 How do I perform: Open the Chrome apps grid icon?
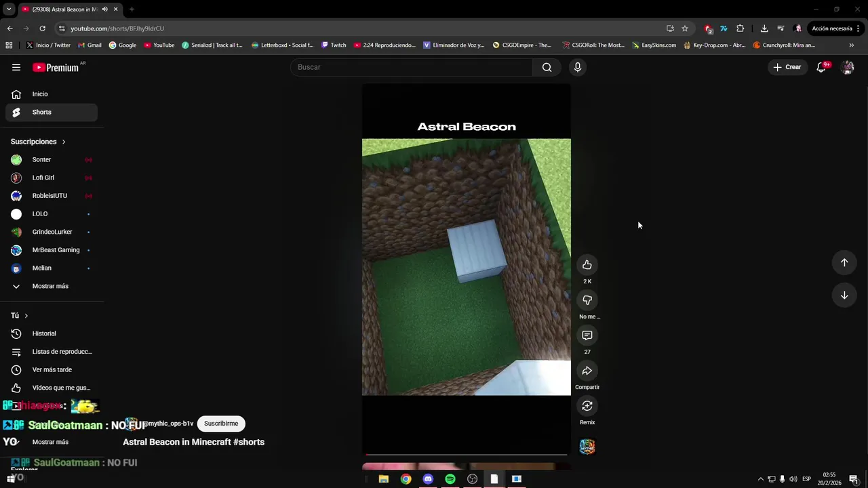tap(9, 45)
